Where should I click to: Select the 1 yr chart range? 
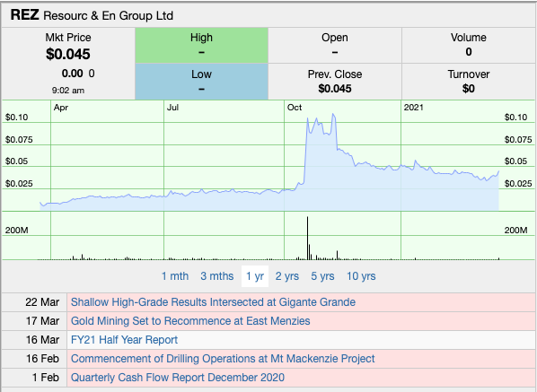tap(255, 276)
